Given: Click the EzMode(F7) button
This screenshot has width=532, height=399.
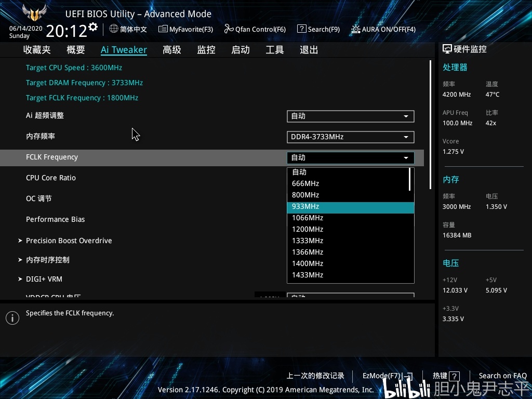Looking at the screenshot, I should pyautogui.click(x=388, y=376).
